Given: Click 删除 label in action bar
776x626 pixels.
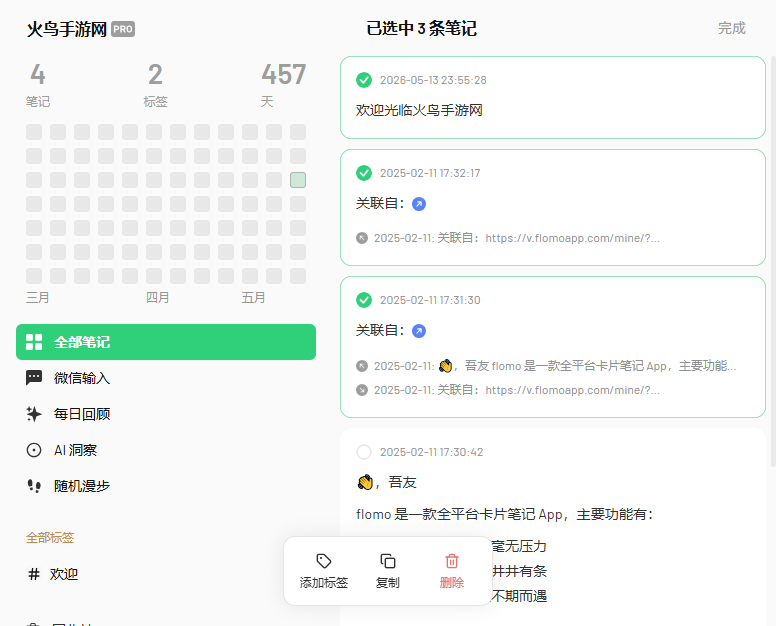Looking at the screenshot, I should coord(451,583).
